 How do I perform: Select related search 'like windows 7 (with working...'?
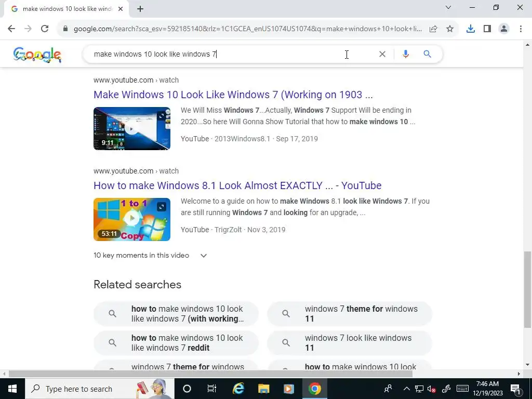coord(176,314)
